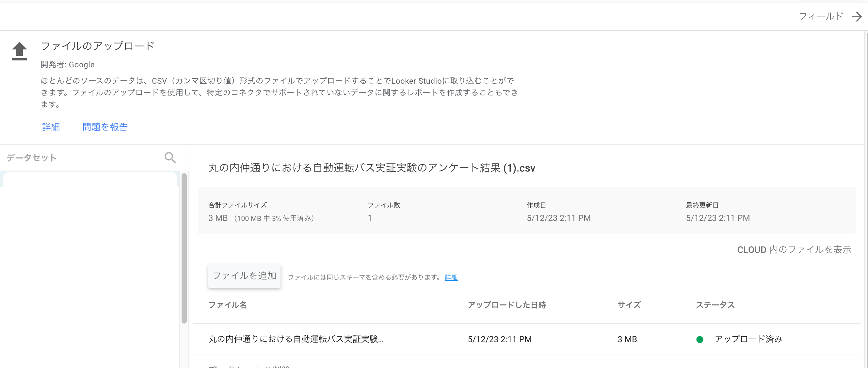Click the フィールド label at top right

click(821, 16)
